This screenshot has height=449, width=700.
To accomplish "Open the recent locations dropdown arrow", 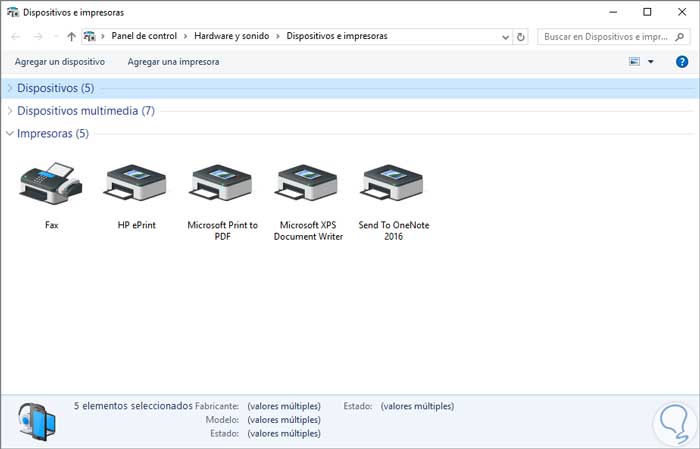I will [x=55, y=37].
